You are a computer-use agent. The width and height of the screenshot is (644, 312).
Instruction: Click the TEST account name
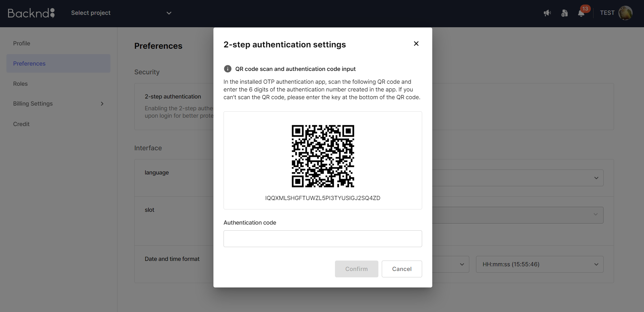(x=607, y=13)
